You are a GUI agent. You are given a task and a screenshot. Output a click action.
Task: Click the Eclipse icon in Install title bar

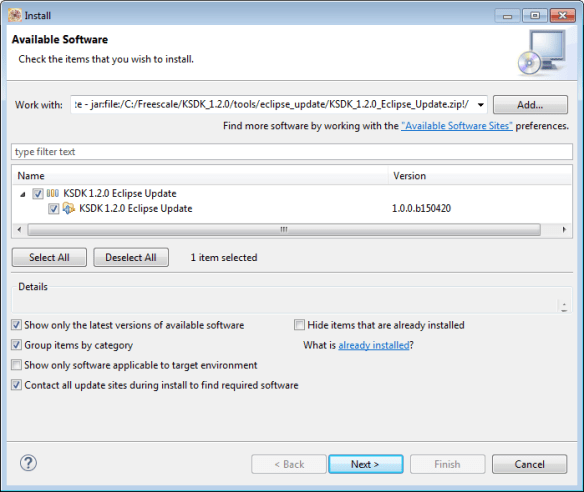pyautogui.click(x=15, y=15)
